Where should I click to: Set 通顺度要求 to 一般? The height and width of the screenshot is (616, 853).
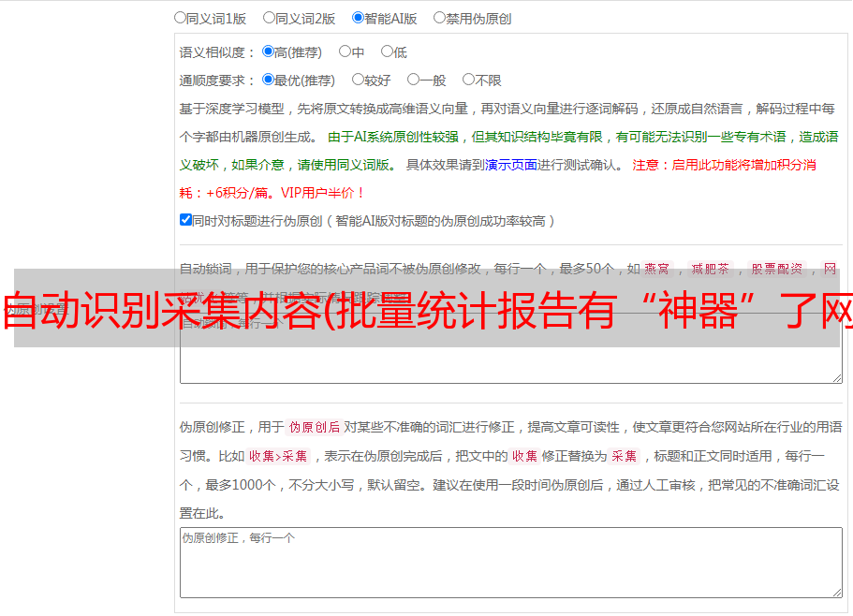pyautogui.click(x=414, y=80)
